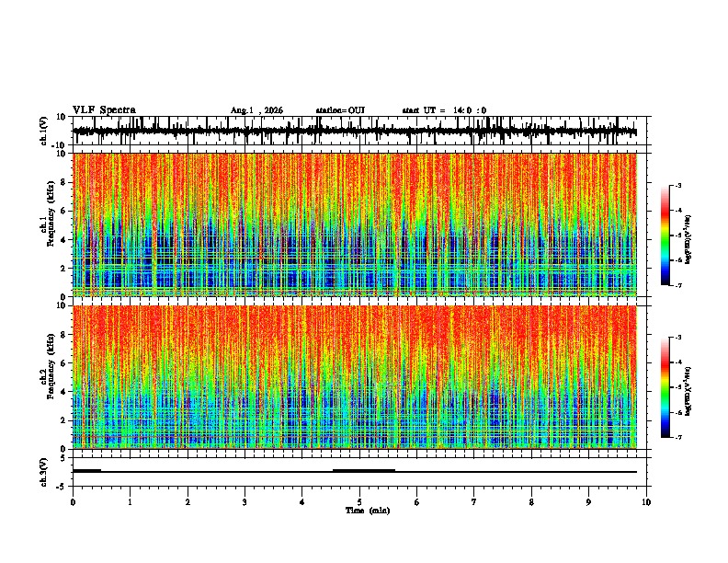This screenshot has height=563, width=728.
Task: Click the "-3" label on ch.2 color bar
Action: click(x=678, y=338)
